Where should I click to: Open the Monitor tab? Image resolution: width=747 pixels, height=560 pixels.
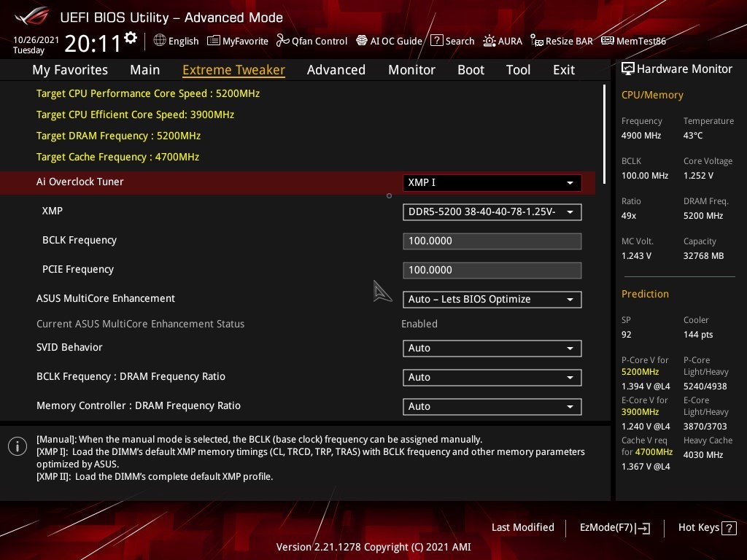pos(411,70)
